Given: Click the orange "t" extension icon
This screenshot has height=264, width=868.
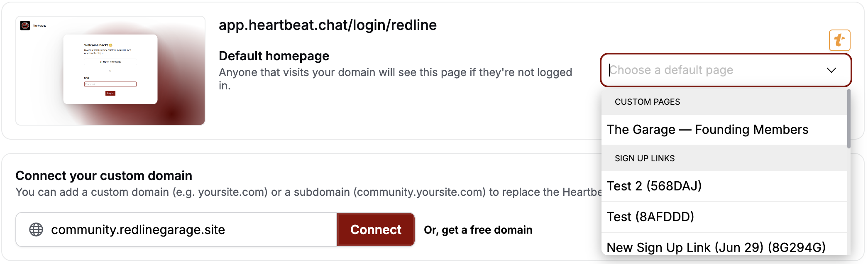Looking at the screenshot, I should coord(839,40).
